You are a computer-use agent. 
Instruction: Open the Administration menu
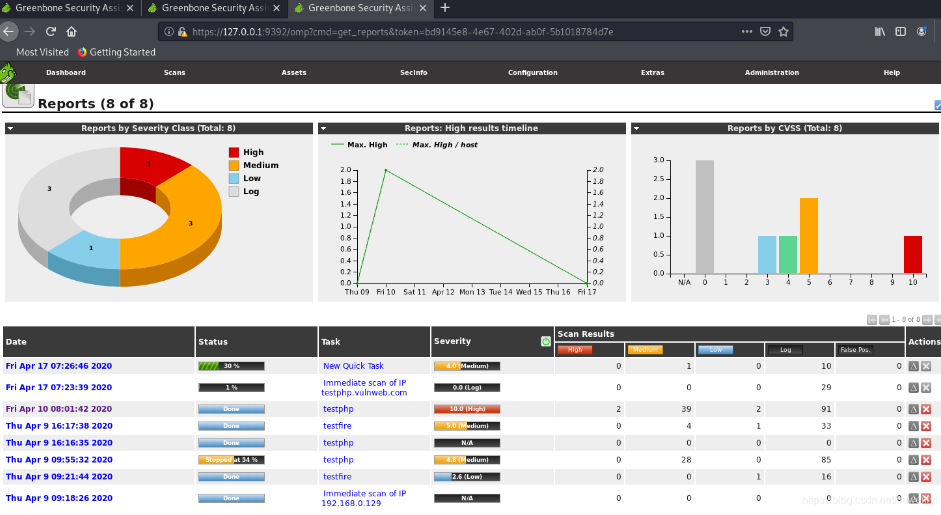click(x=772, y=73)
